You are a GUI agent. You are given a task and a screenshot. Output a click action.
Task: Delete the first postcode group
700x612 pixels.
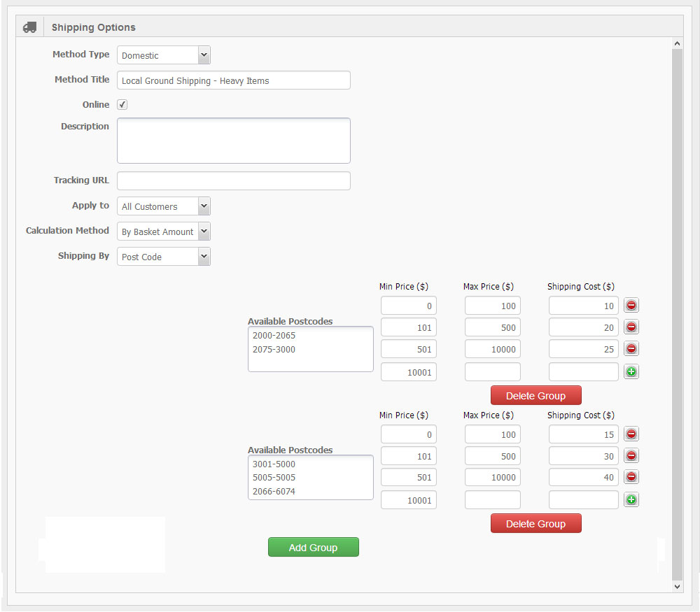point(535,396)
